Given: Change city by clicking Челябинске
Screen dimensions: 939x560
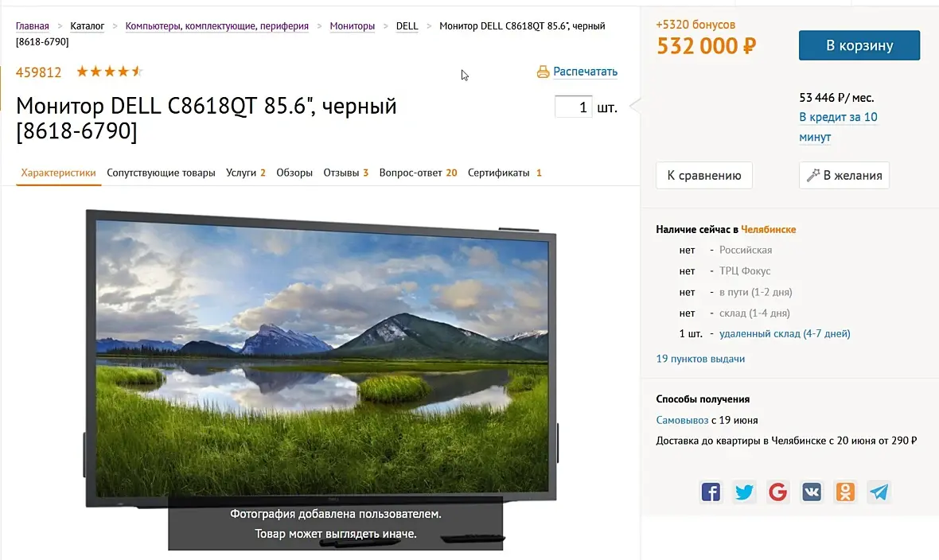Looking at the screenshot, I should click(769, 229).
